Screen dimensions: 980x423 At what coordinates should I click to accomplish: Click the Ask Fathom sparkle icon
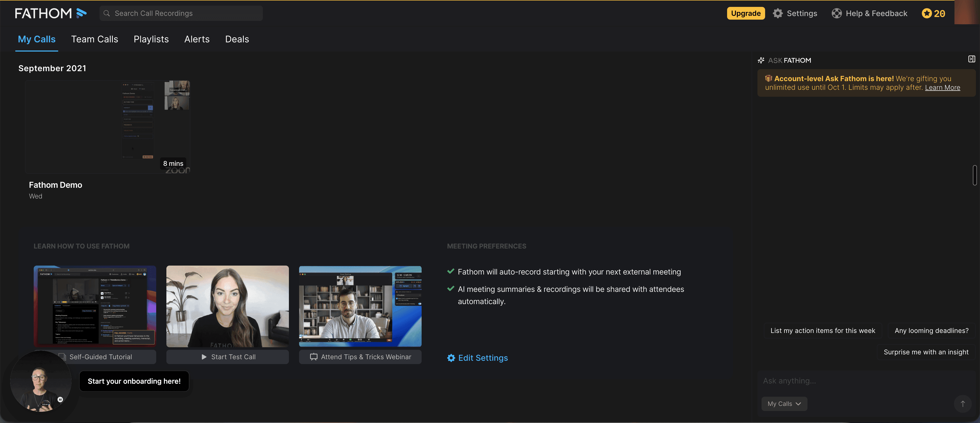(x=761, y=60)
